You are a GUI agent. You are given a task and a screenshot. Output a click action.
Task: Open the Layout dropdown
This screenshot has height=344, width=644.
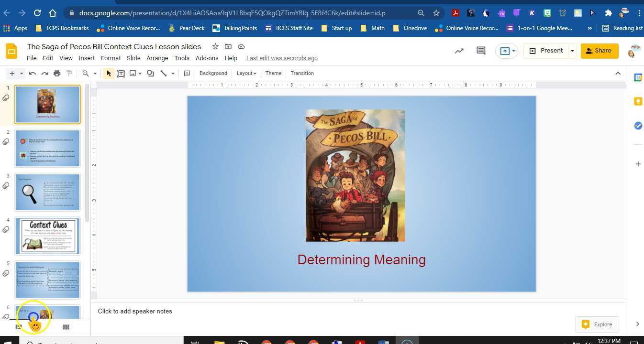[x=246, y=73]
